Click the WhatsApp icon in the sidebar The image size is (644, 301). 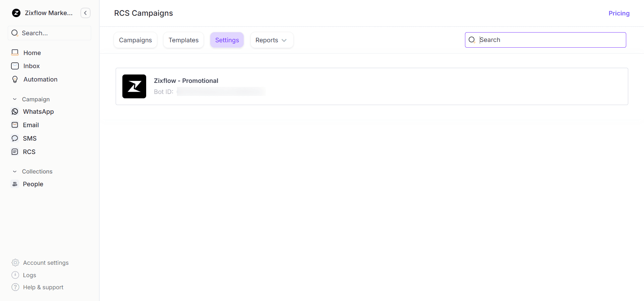(15, 111)
